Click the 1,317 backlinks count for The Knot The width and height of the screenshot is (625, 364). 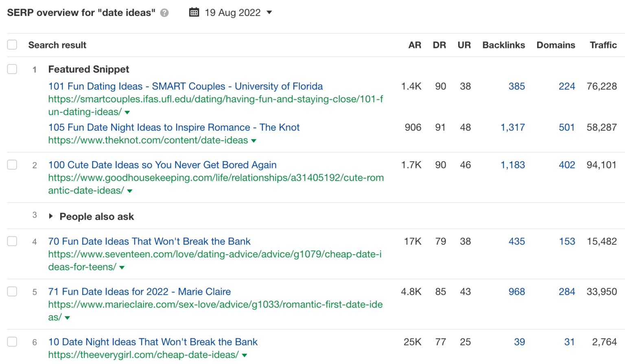click(513, 127)
